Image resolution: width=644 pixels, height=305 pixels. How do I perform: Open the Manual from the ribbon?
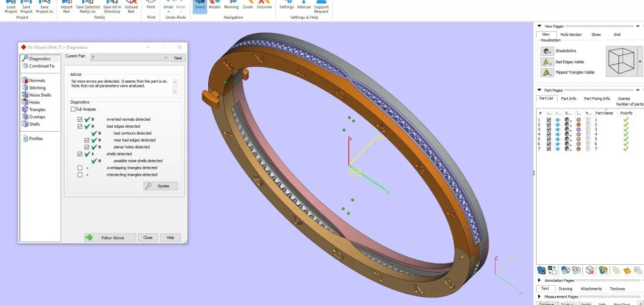(304, 5)
